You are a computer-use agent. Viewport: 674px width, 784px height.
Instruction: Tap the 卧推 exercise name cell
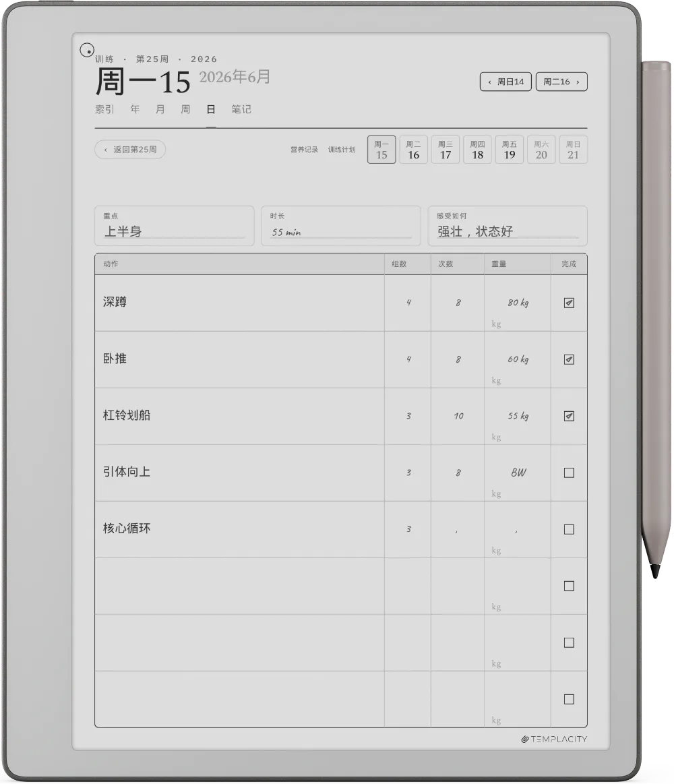(x=239, y=359)
